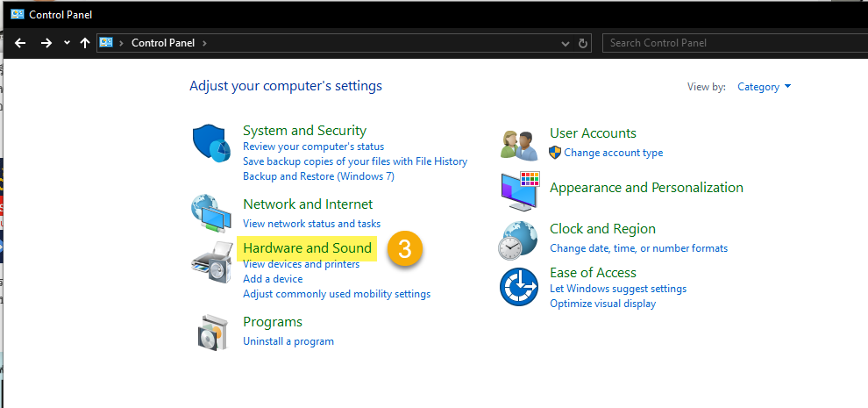
Task: Open Adjust commonly used mobility settings
Action: click(337, 294)
